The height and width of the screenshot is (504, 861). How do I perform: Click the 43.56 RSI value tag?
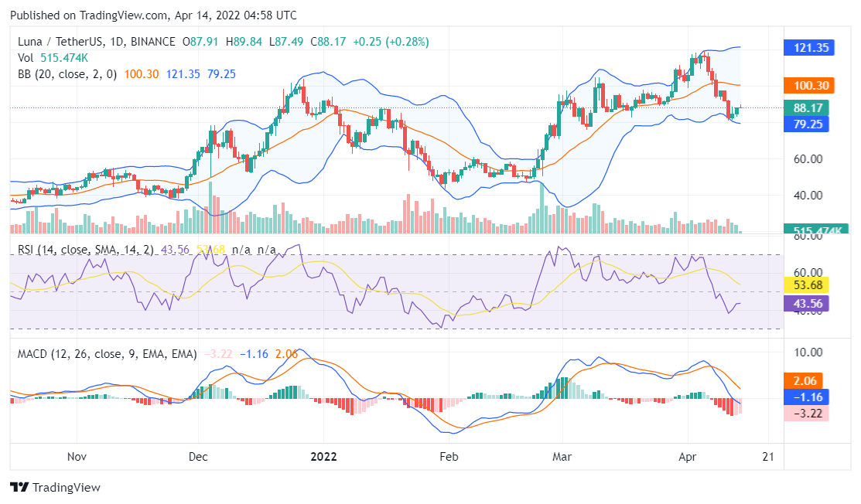(x=807, y=304)
